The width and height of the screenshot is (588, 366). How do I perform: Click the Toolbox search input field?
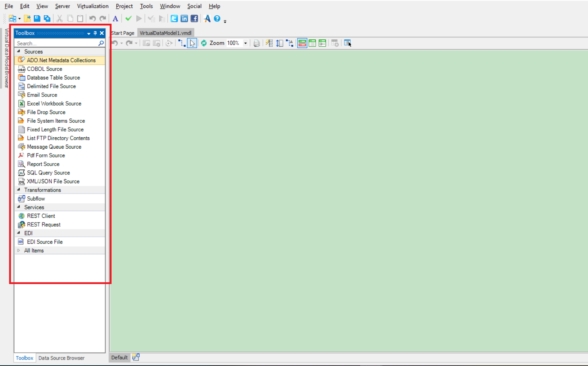pyautogui.click(x=57, y=43)
